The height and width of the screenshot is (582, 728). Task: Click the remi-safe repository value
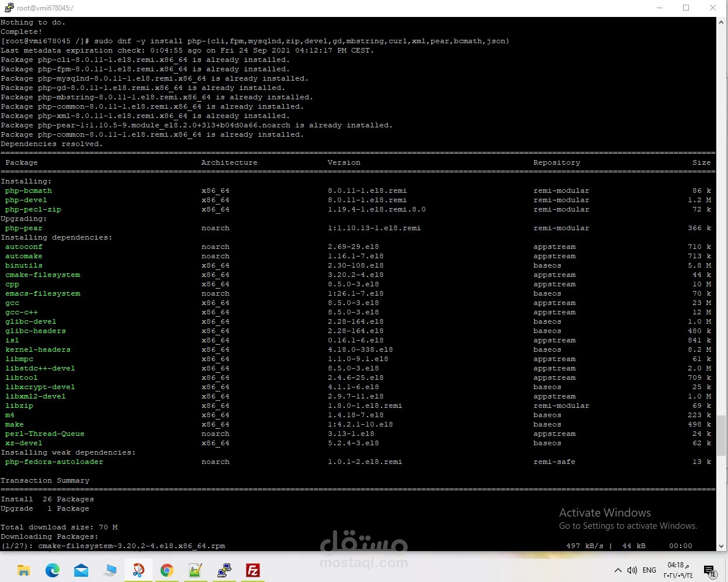pyautogui.click(x=554, y=462)
